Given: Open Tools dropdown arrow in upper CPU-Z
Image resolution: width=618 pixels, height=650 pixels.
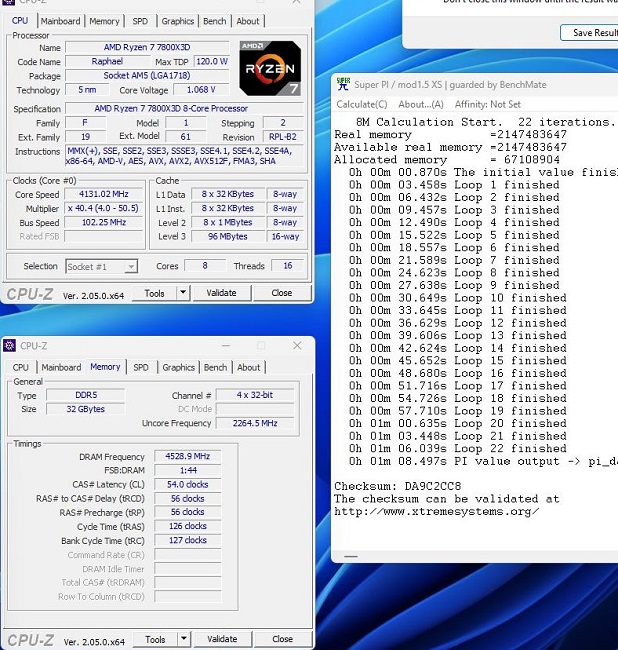Looking at the screenshot, I should coord(183,293).
